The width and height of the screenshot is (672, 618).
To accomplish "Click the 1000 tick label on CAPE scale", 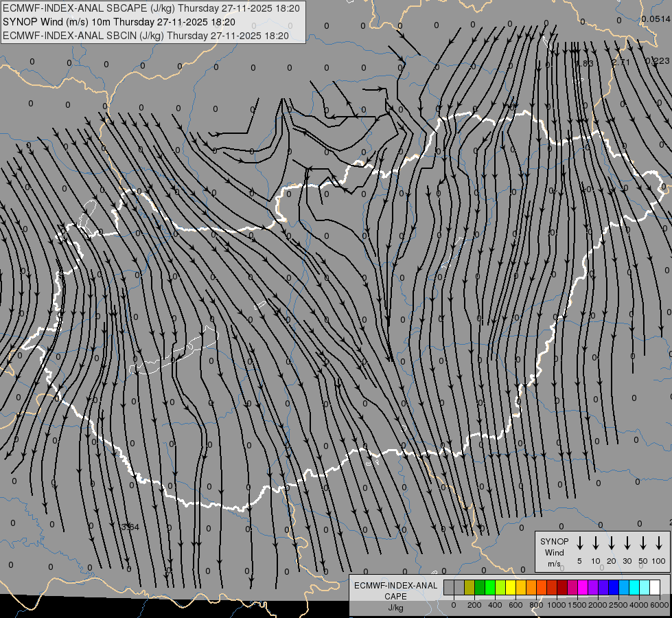I will click(x=556, y=605).
